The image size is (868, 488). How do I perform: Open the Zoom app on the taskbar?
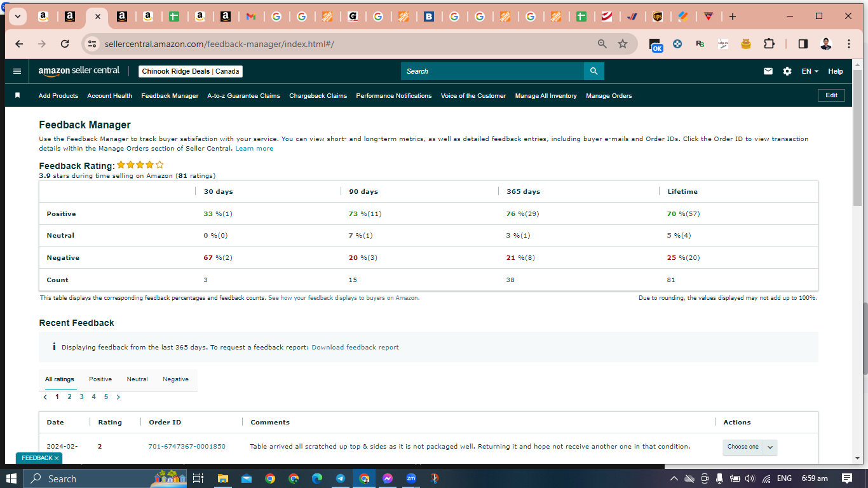(411, 478)
